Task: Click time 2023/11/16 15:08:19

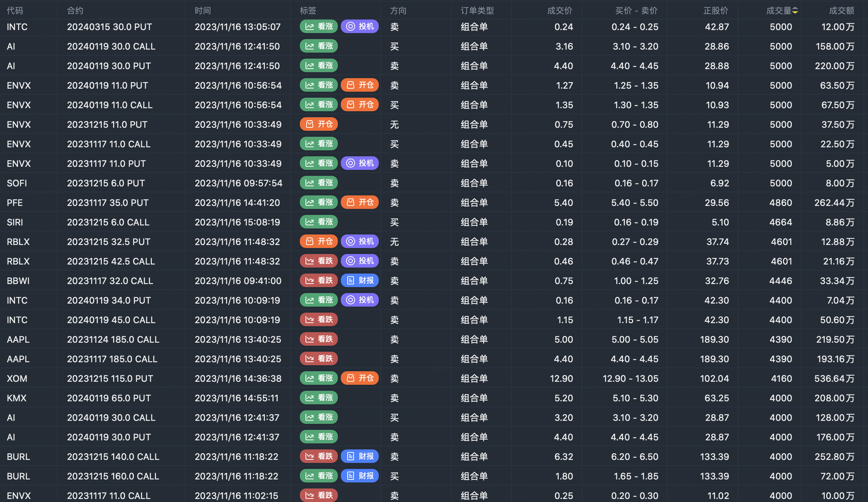Action: pyautogui.click(x=237, y=222)
